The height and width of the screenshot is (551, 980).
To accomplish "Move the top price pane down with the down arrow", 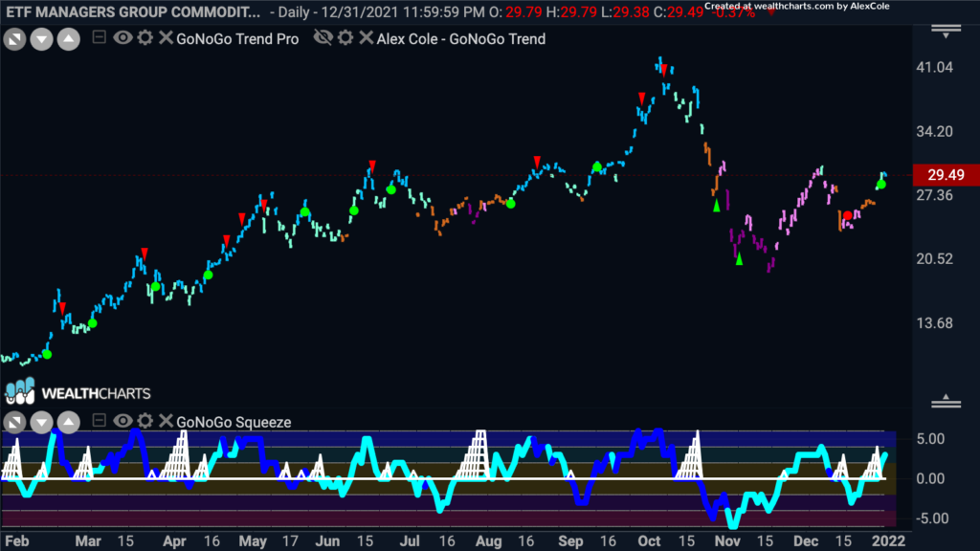I will tap(41, 39).
